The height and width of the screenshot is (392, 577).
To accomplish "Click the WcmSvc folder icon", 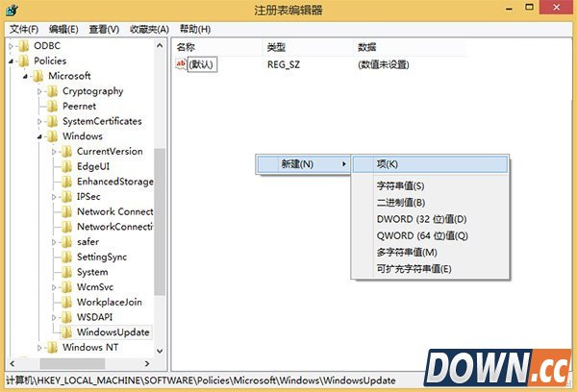I will point(67,287).
